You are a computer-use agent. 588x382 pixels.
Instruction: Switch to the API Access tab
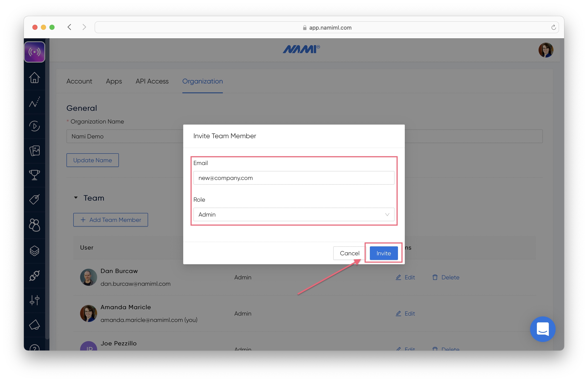coord(152,81)
